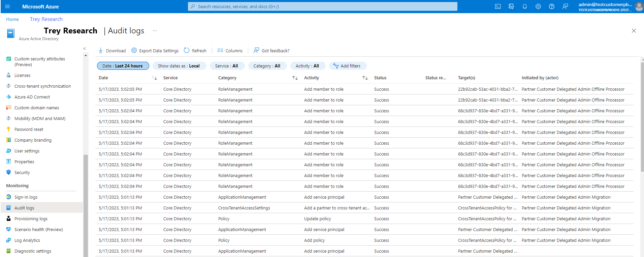Click the Microsoft Azure logo text

40,6
